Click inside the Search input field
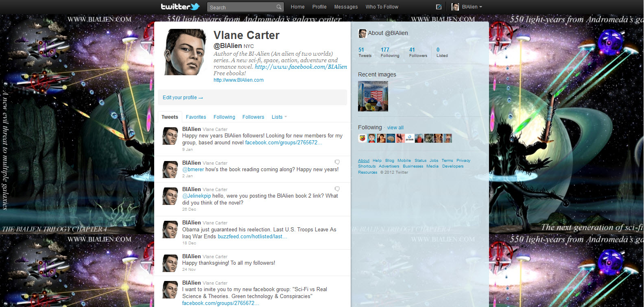644x307 pixels. [x=241, y=7]
